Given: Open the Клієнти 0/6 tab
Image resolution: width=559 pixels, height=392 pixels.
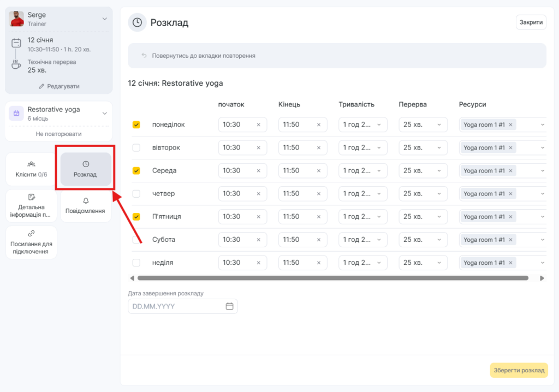Looking at the screenshot, I should (31, 169).
